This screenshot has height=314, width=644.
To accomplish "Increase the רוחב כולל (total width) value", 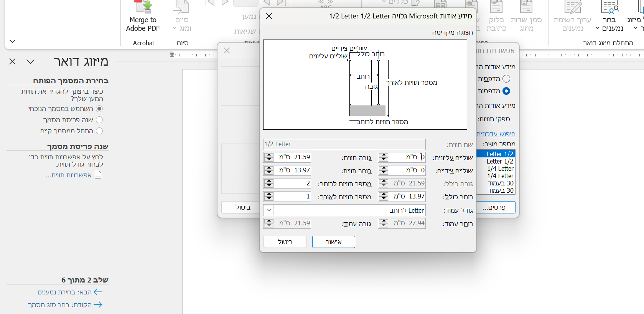I will tap(384, 194).
